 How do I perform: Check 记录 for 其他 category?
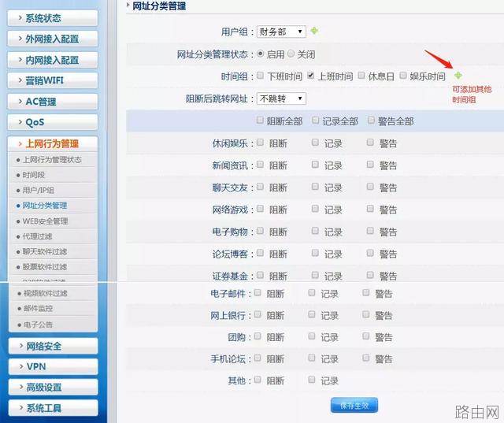coord(312,380)
